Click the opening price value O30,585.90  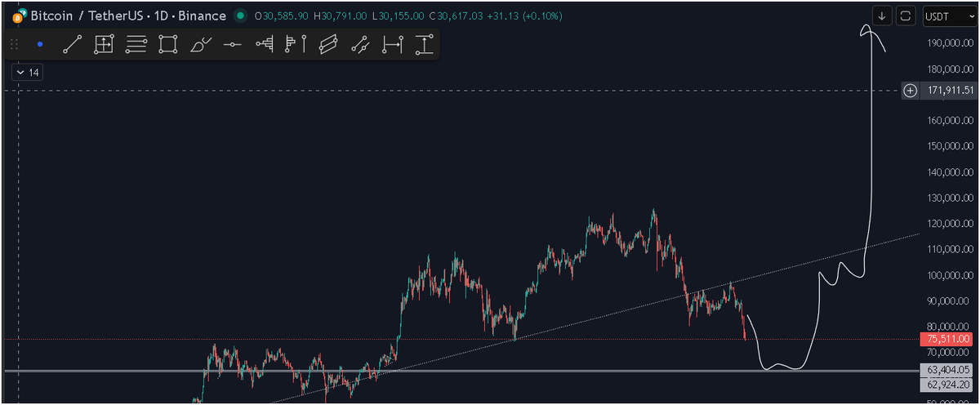tap(282, 16)
